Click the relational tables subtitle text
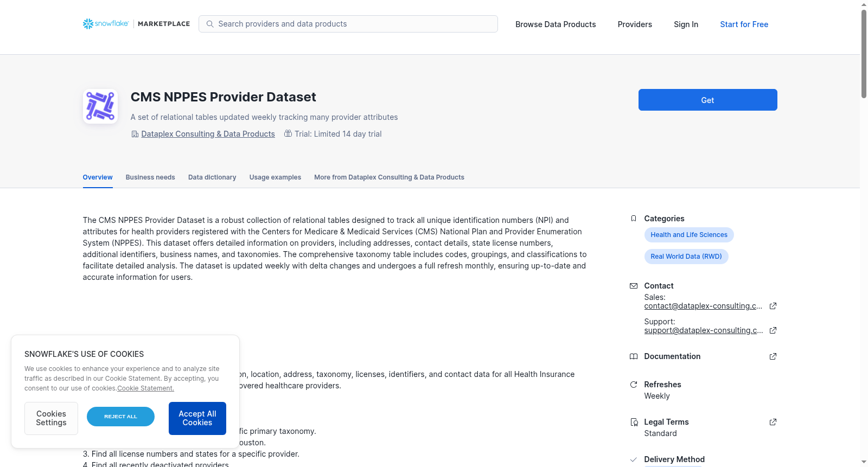The height and width of the screenshot is (467, 868). click(264, 117)
